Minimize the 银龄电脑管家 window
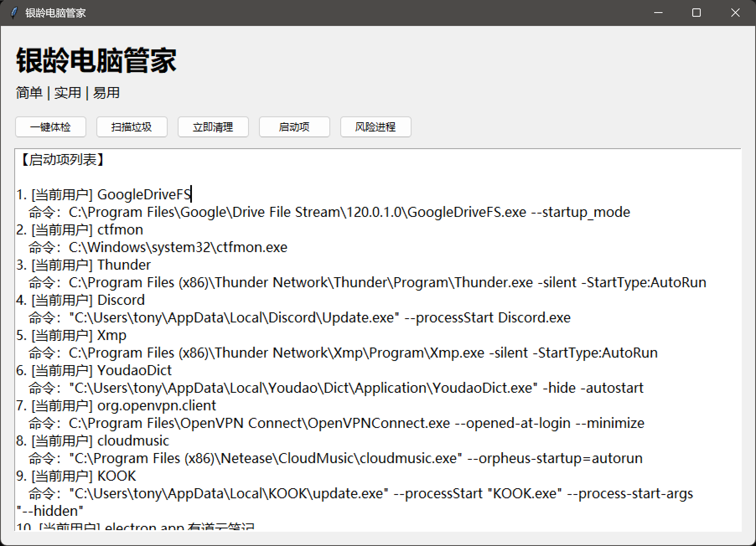This screenshot has height=546, width=756. 658,13
